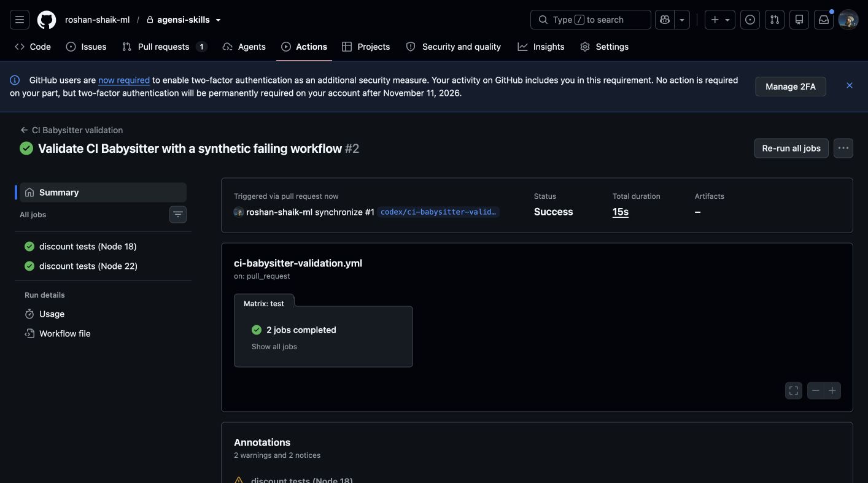Go back to CI Babysitter validation
The width and height of the screenshot is (868, 483).
[x=71, y=130]
